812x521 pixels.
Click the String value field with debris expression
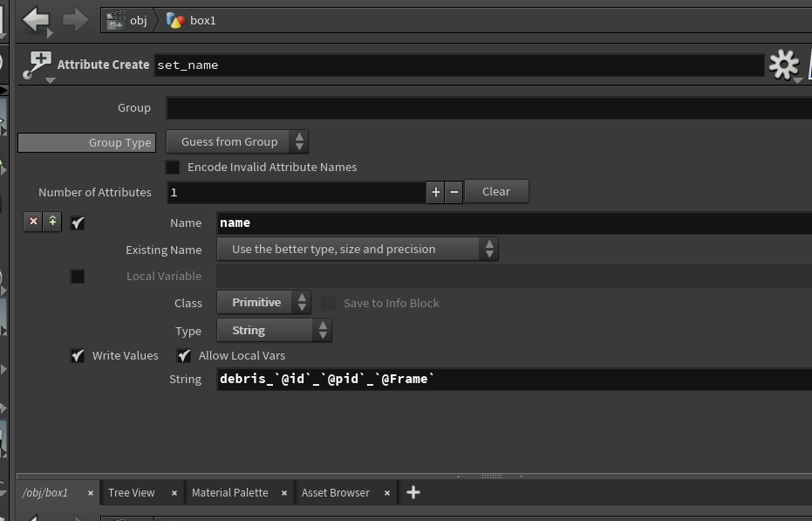[515, 379]
